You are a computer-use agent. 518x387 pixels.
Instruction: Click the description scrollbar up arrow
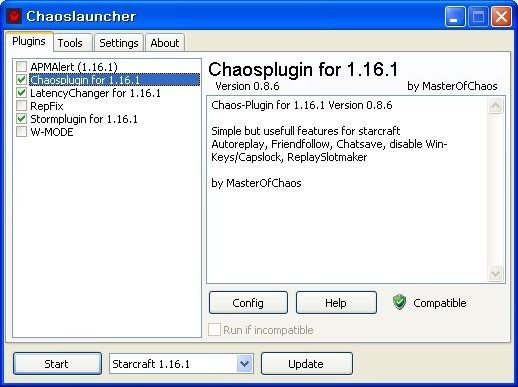point(496,106)
